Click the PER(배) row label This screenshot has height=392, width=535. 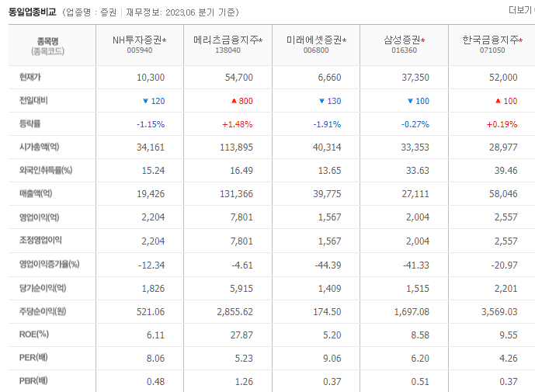[x=33, y=358]
